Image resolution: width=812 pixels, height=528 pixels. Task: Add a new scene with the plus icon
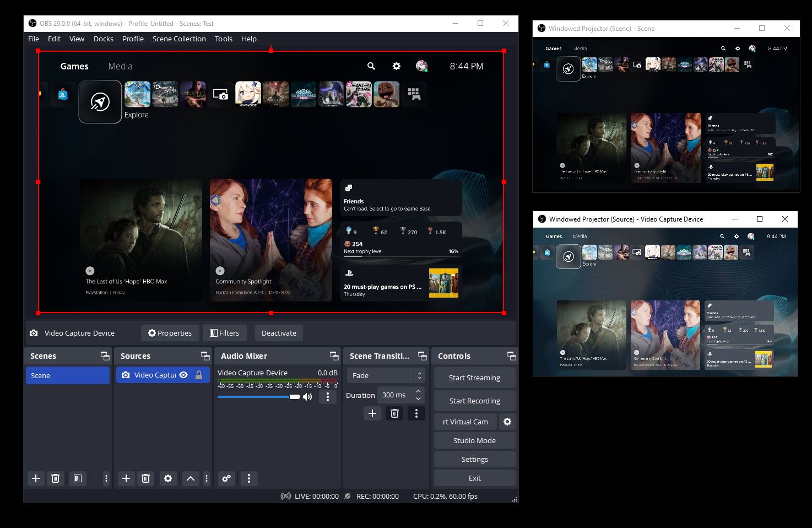pos(36,478)
